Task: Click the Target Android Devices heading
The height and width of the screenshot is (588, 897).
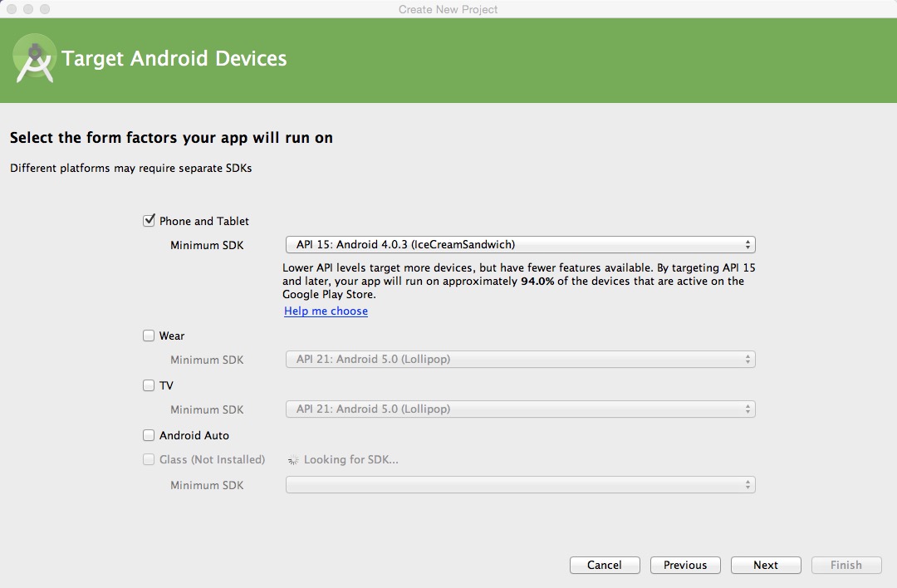Action: tap(174, 58)
